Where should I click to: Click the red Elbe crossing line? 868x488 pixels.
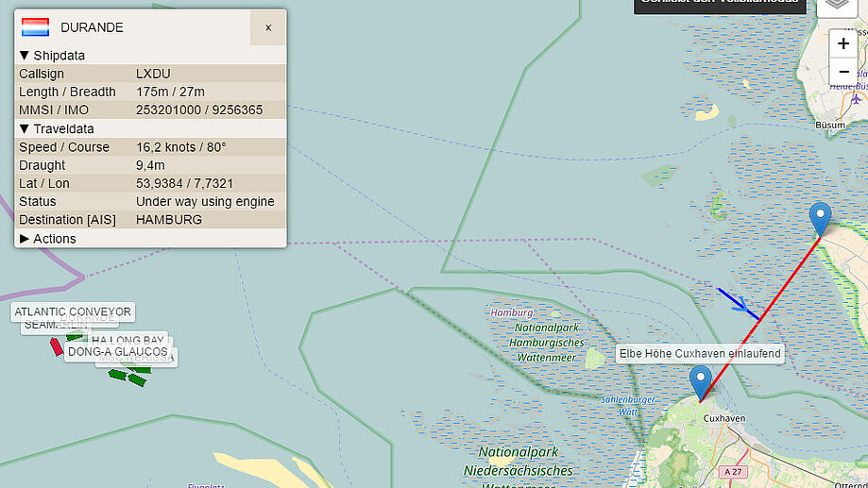pyautogui.click(x=760, y=319)
